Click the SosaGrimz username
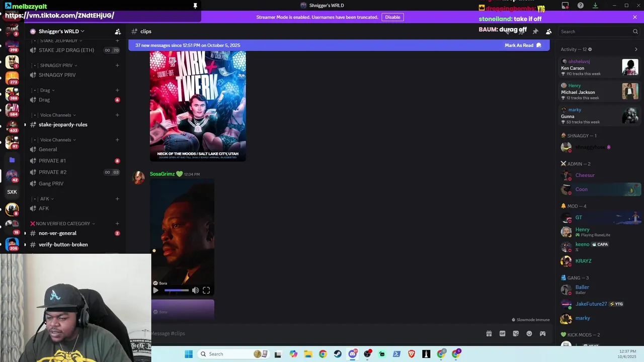 (x=162, y=174)
